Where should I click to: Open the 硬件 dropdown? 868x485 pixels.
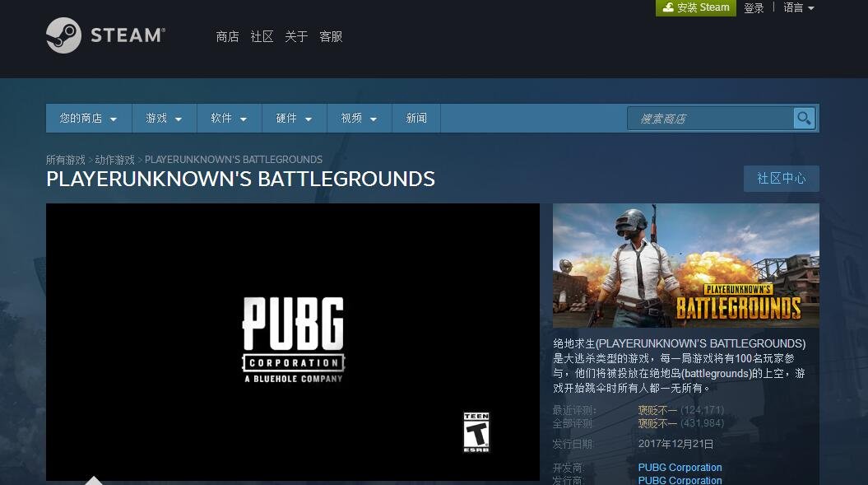pyautogui.click(x=293, y=118)
